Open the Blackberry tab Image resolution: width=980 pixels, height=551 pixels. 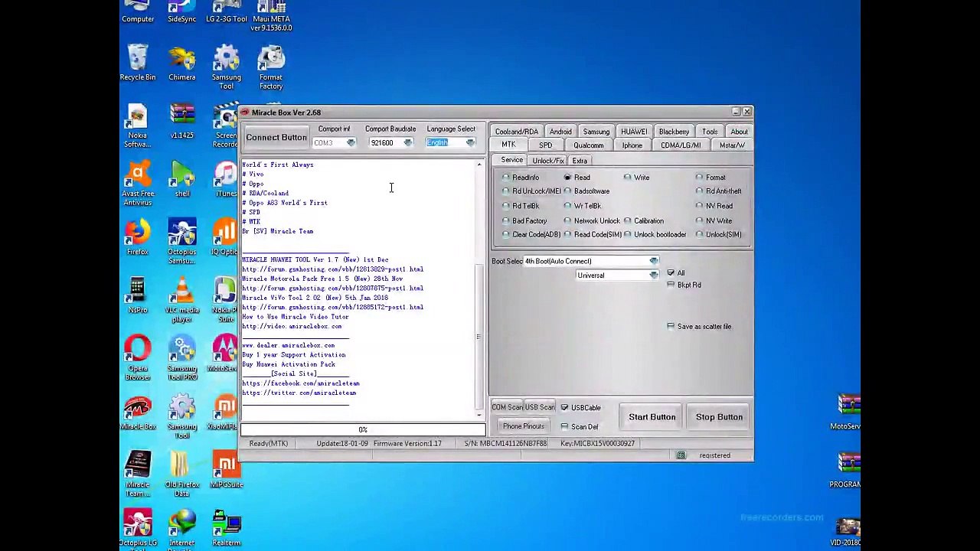(674, 132)
